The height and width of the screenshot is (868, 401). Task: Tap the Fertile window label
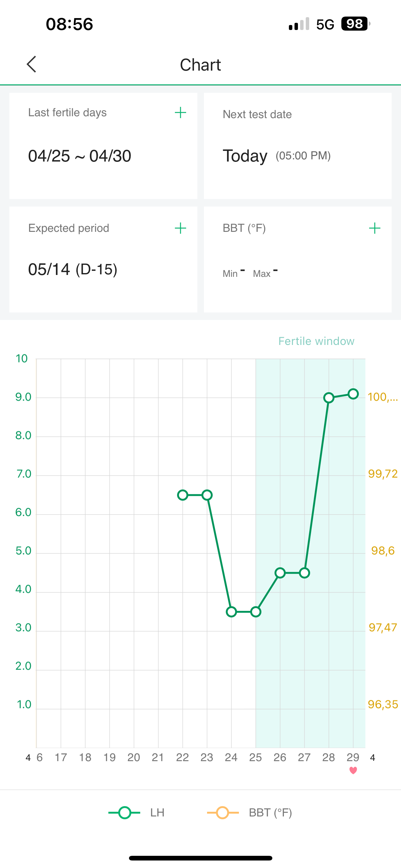point(316,341)
